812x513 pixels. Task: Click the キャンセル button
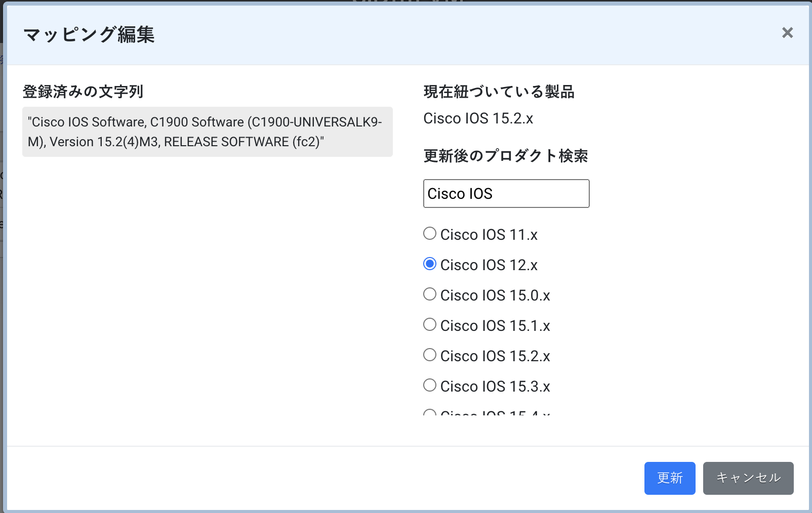748,478
